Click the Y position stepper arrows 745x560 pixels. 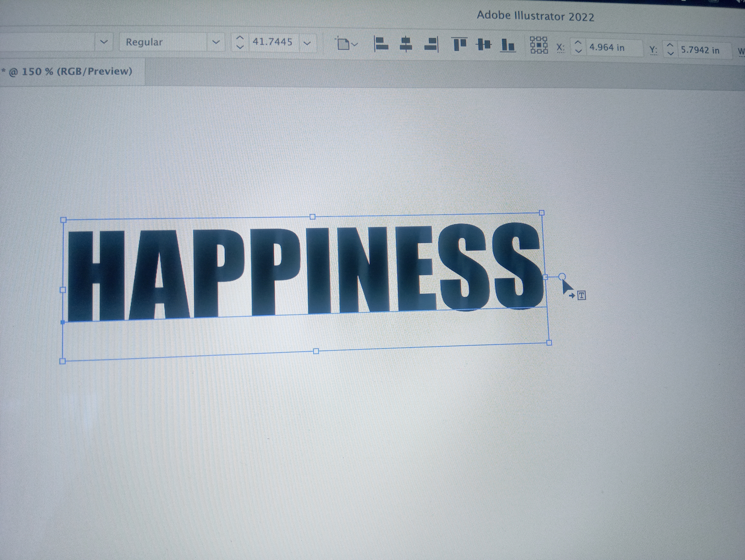pos(670,49)
